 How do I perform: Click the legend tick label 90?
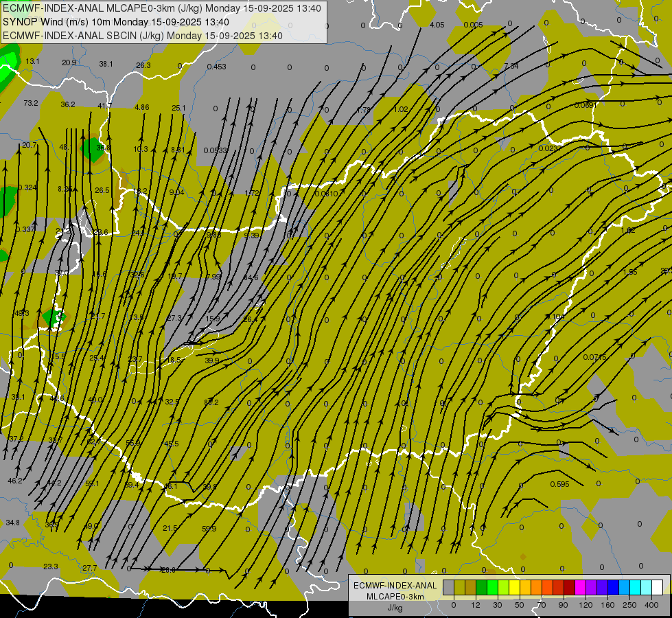(563, 605)
